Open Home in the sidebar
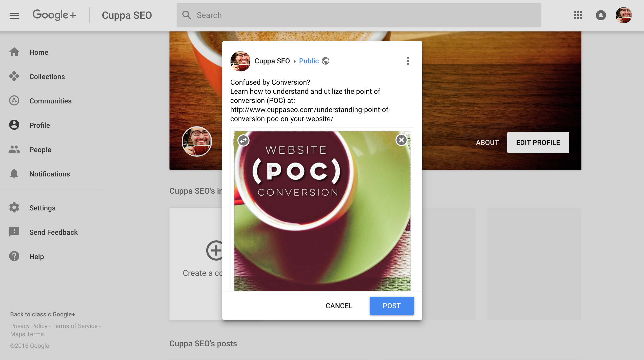 coord(39,52)
